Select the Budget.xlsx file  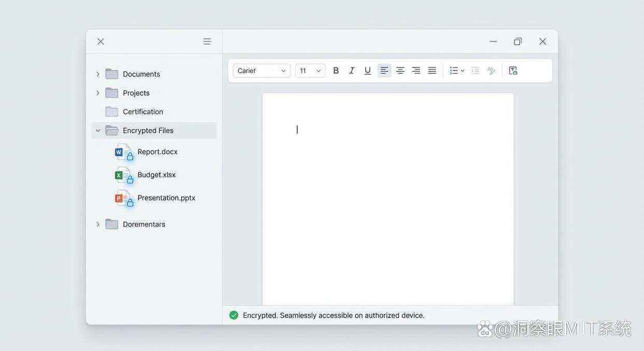point(156,175)
